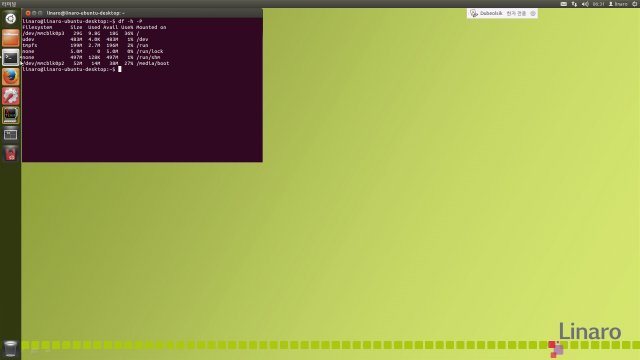Open the Trash at launcher bottom
Image resolution: width=640 pixels, height=360 pixels.
pyautogui.click(x=10, y=349)
